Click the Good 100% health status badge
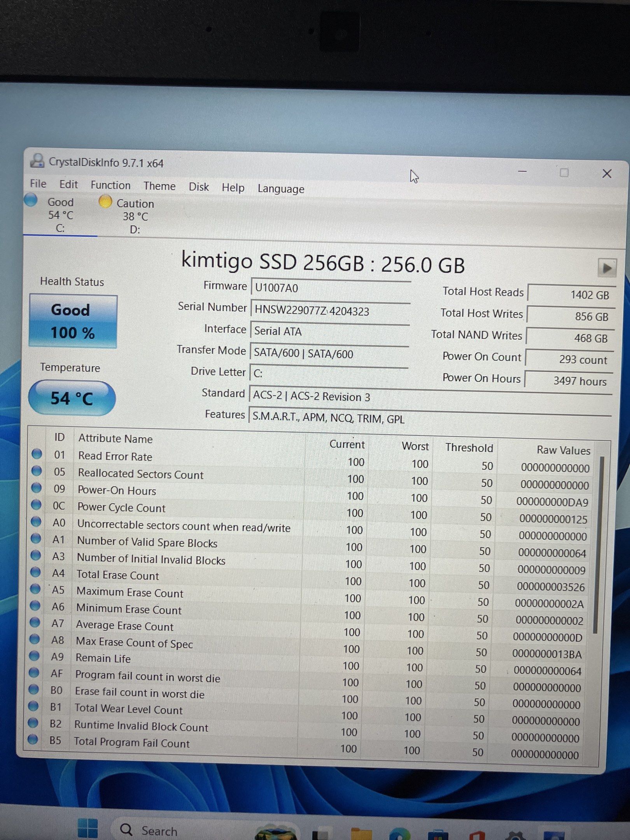Image resolution: width=630 pixels, height=840 pixels. point(73,320)
